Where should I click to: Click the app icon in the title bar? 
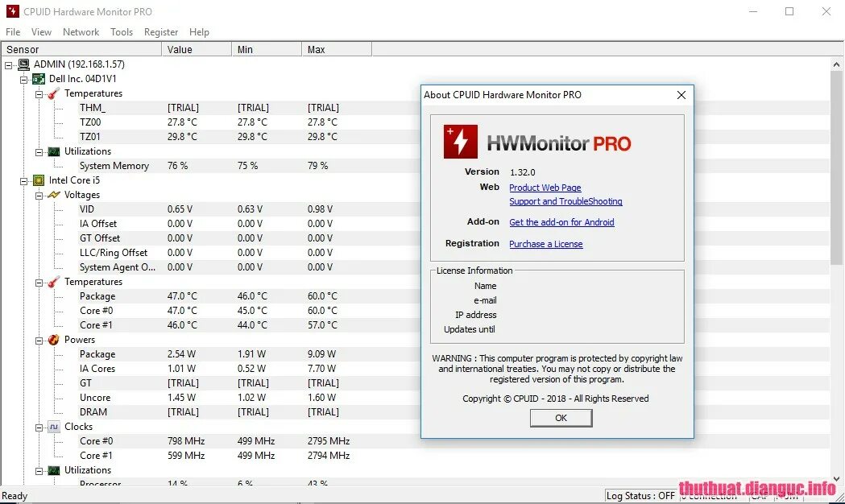[x=12, y=11]
